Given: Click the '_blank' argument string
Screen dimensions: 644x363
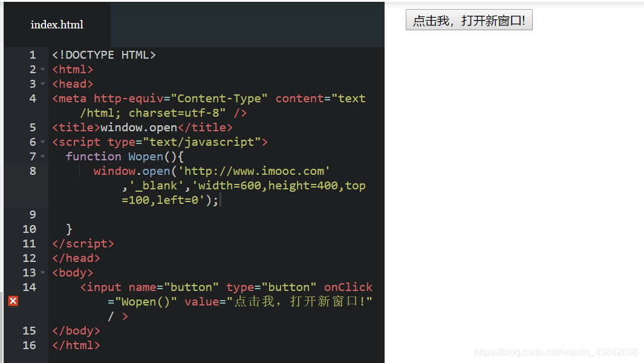Looking at the screenshot, I should (157, 186).
